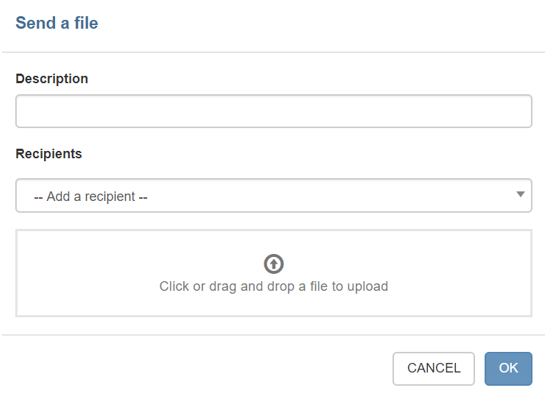Click the recipient dropdown arrow
The width and height of the screenshot is (553, 401).
pyautogui.click(x=520, y=194)
